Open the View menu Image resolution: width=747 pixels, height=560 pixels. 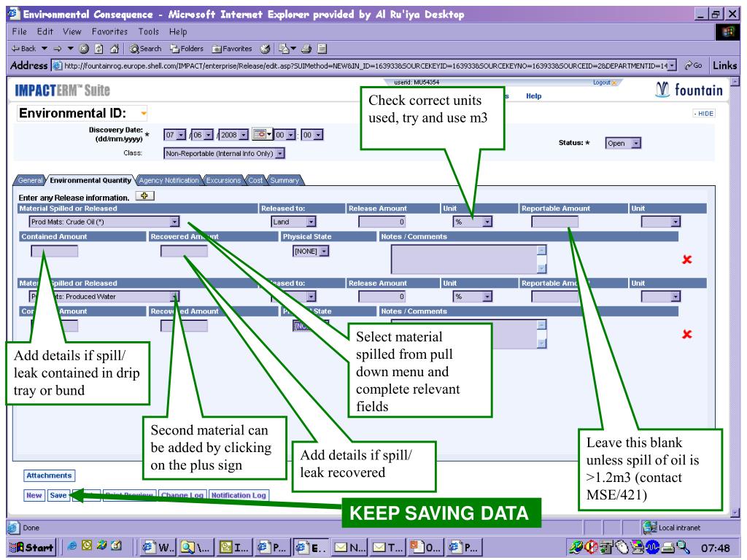(72, 32)
